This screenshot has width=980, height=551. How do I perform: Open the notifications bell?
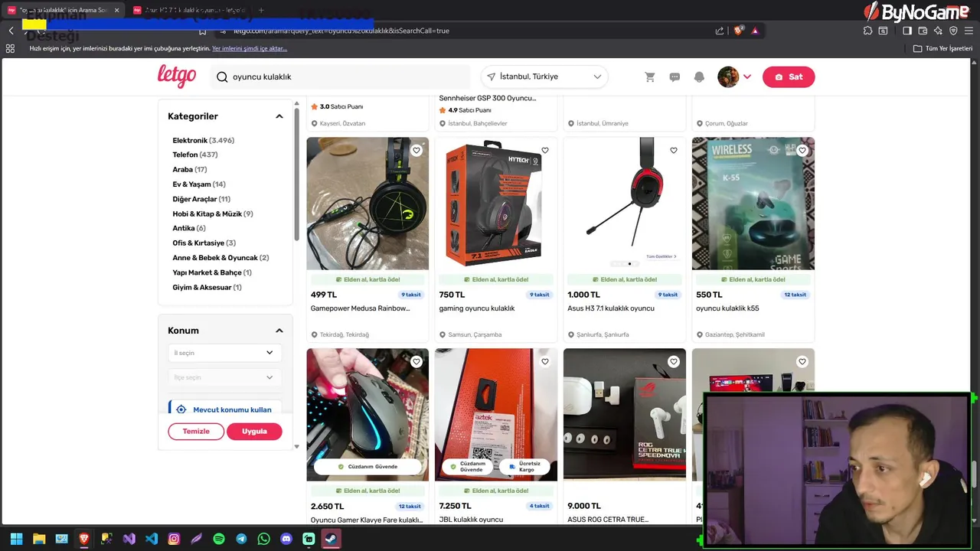tap(699, 77)
